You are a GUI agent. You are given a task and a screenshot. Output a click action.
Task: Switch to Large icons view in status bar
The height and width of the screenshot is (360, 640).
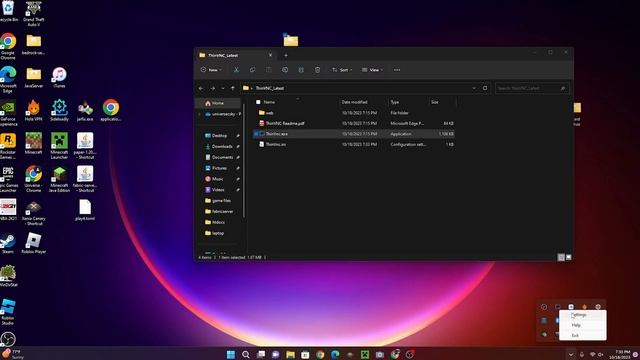tap(569, 257)
